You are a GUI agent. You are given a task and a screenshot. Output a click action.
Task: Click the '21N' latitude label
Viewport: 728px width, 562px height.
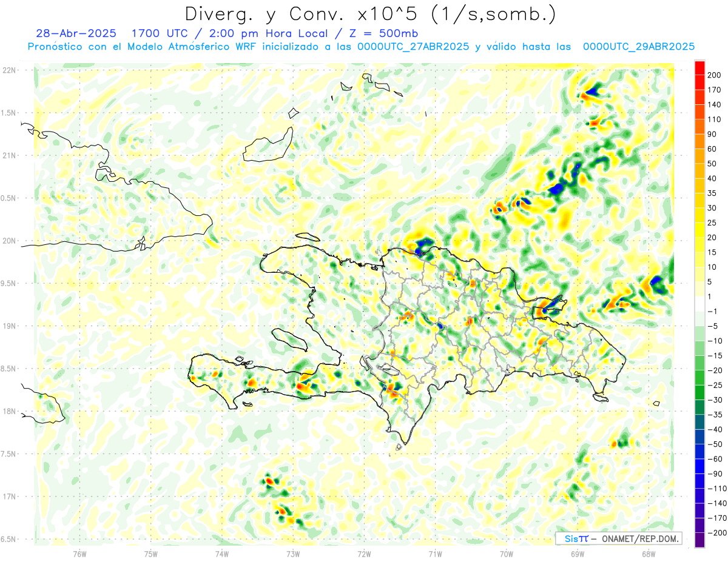click(9, 155)
